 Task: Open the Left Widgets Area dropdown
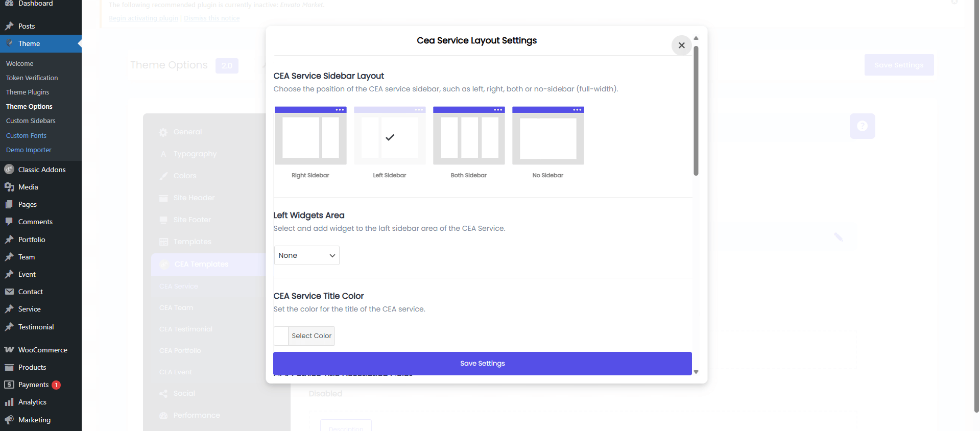pyautogui.click(x=306, y=255)
